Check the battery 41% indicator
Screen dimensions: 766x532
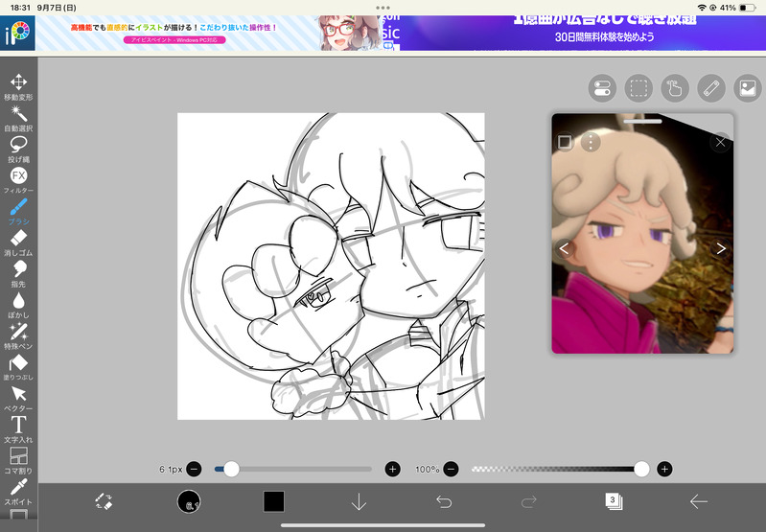tap(737, 8)
